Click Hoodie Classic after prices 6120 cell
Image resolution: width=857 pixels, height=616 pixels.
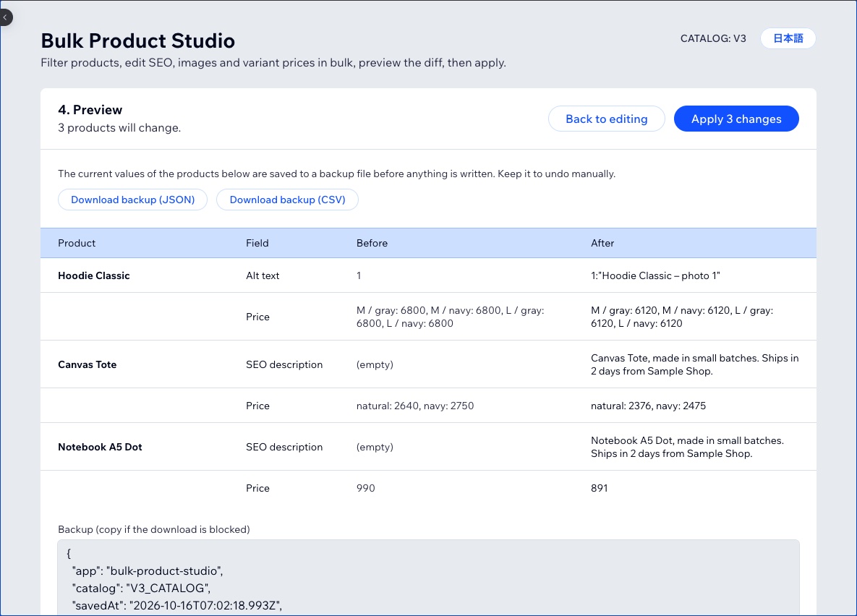click(x=682, y=317)
